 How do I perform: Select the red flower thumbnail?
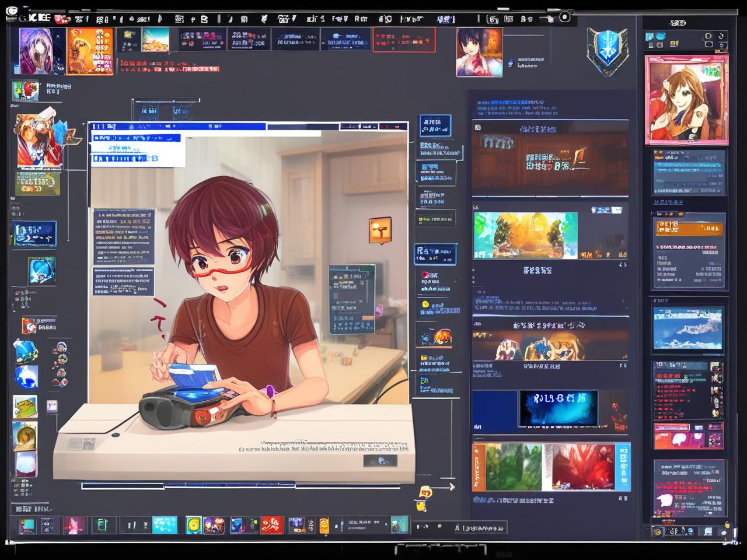pyautogui.click(x=584, y=467)
